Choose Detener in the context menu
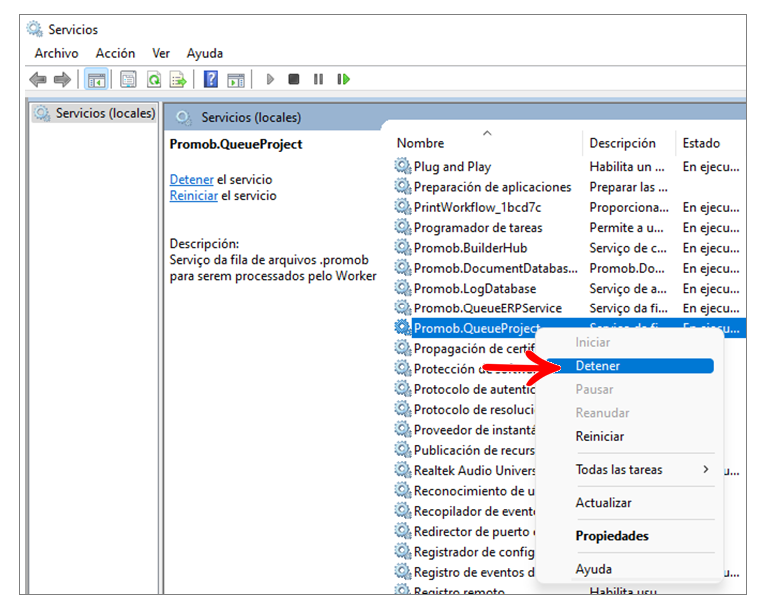Screen dimensions: 765x616 click(630, 366)
